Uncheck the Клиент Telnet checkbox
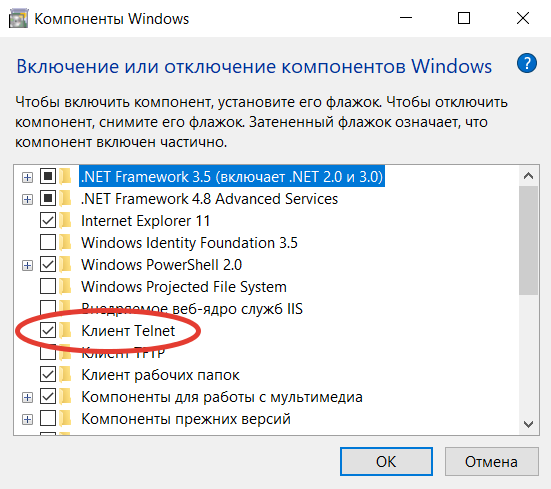The height and width of the screenshot is (489, 551). click(48, 331)
